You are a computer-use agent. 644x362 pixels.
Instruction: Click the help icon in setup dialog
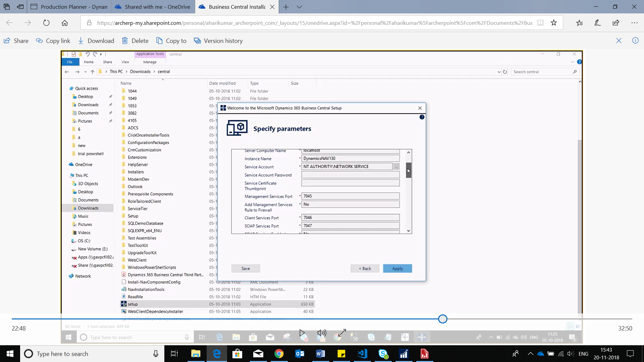(422, 117)
